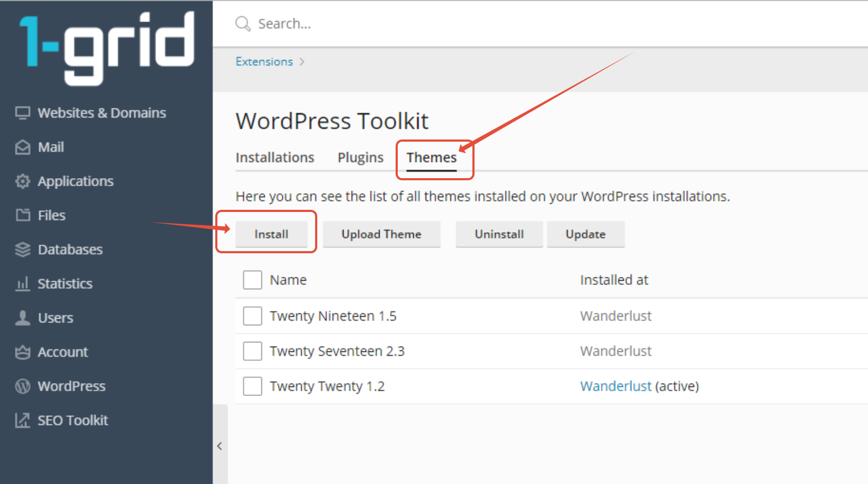Switch to the Plugins tab
The width and height of the screenshot is (868, 484).
[361, 158]
